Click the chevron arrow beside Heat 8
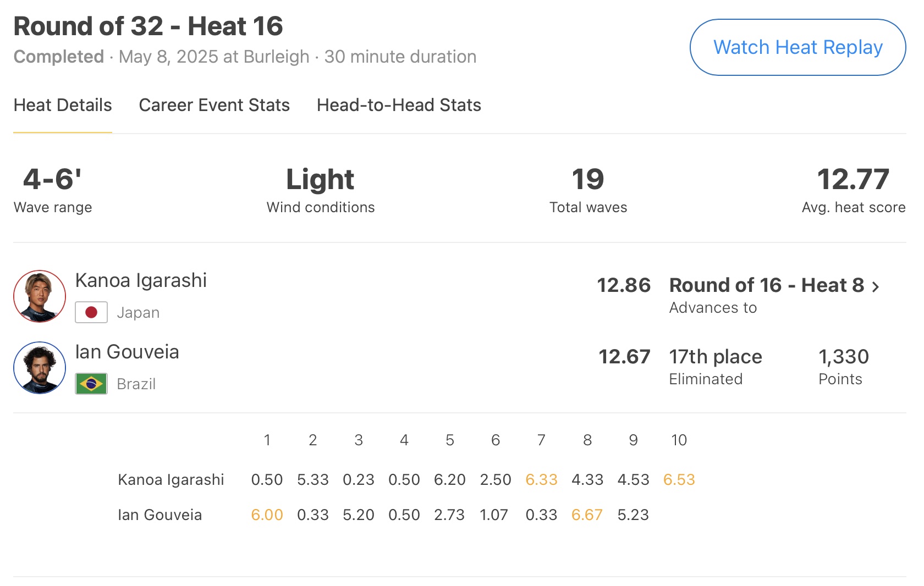Viewport: 924px width, 586px height. click(876, 286)
